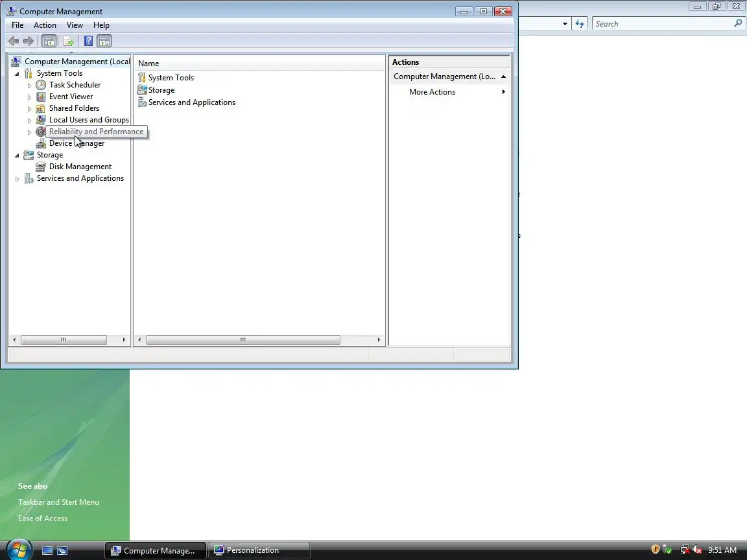The width and height of the screenshot is (747, 560).
Task: Click the security shield tray icon
Action: point(656,550)
